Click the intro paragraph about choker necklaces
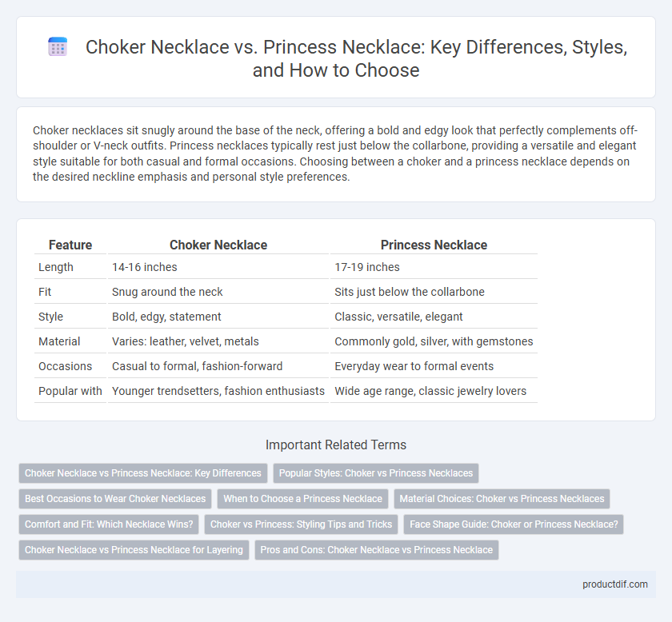 (x=335, y=154)
